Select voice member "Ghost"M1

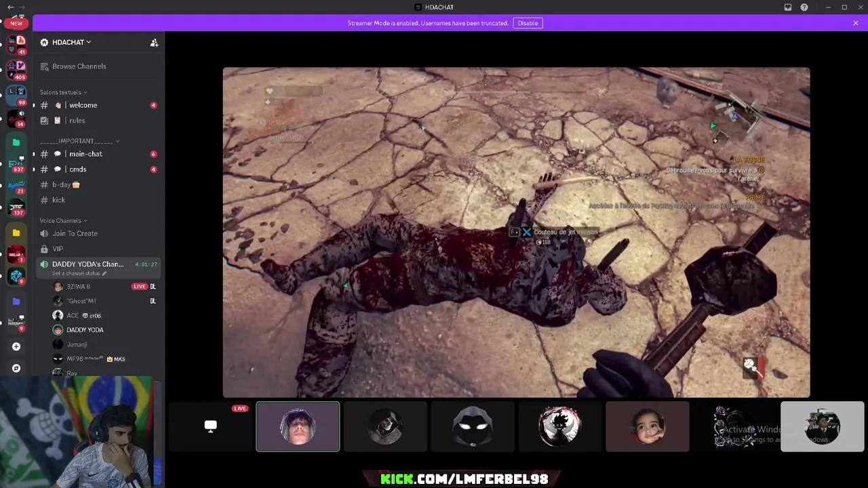[104, 301]
